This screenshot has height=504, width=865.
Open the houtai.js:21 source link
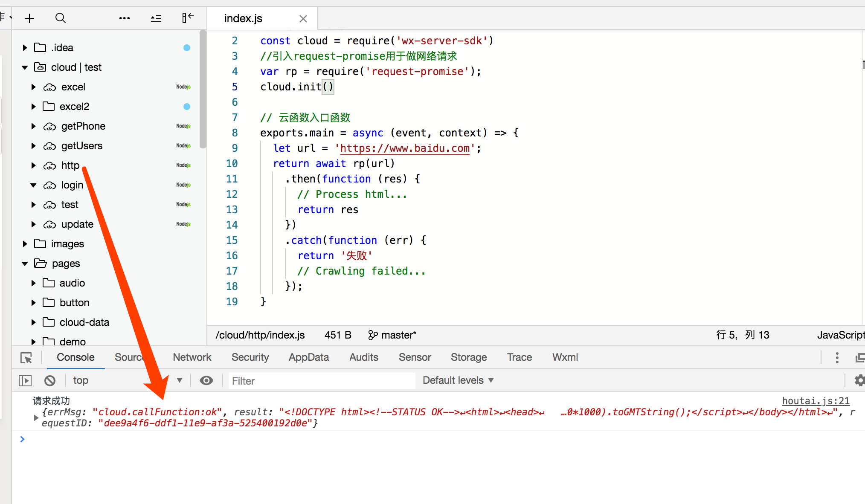click(x=815, y=401)
